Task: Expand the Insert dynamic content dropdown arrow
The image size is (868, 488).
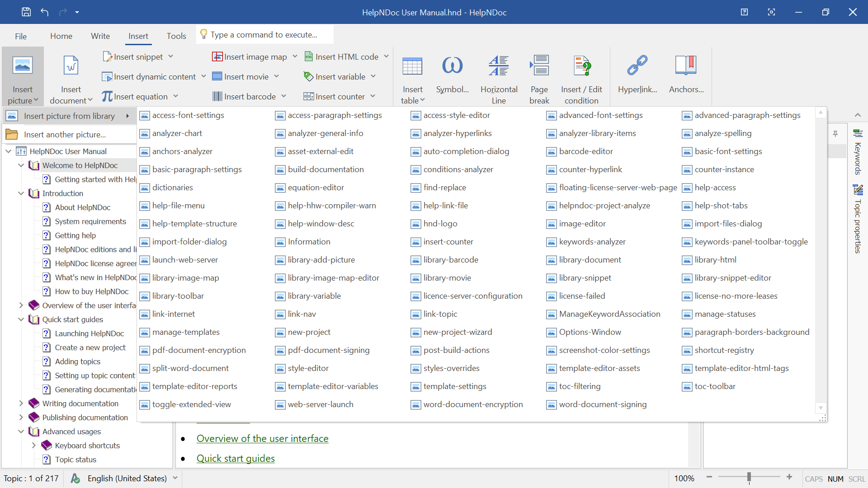Action: (203, 76)
